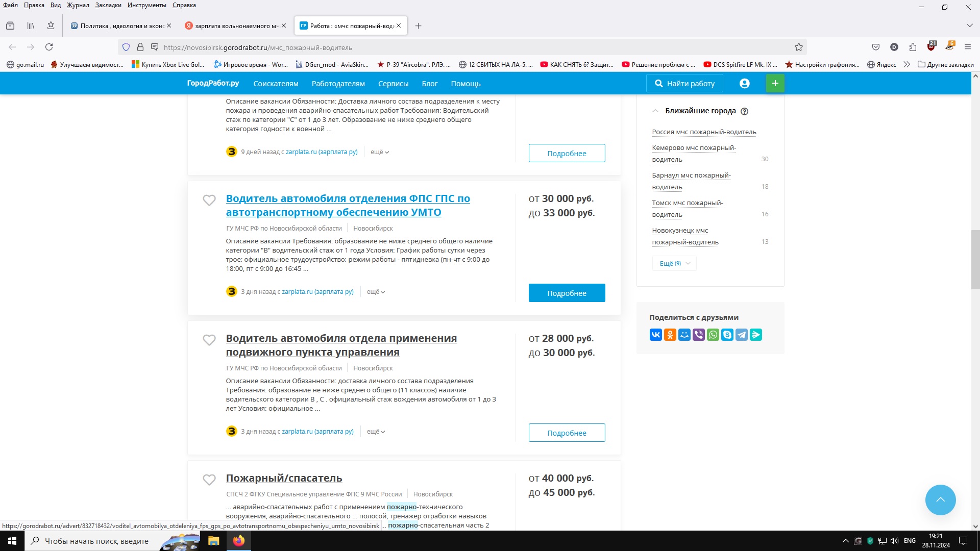Open help question mark near Ближайшие города
This screenshot has width=980, height=551.
744,111
